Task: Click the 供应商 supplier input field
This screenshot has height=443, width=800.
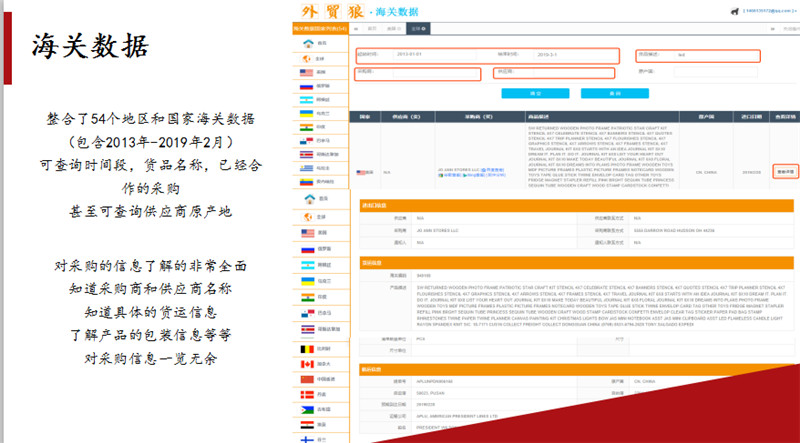Action: (x=573, y=72)
